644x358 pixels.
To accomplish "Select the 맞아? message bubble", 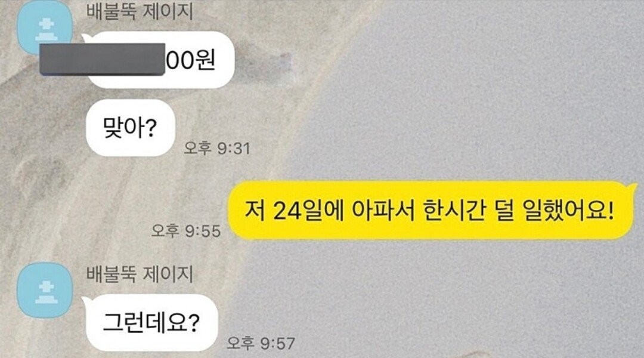I will tap(130, 128).
